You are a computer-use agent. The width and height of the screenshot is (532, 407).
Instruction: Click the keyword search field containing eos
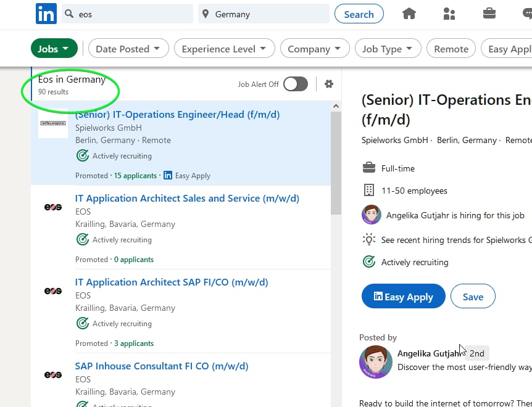click(x=127, y=14)
